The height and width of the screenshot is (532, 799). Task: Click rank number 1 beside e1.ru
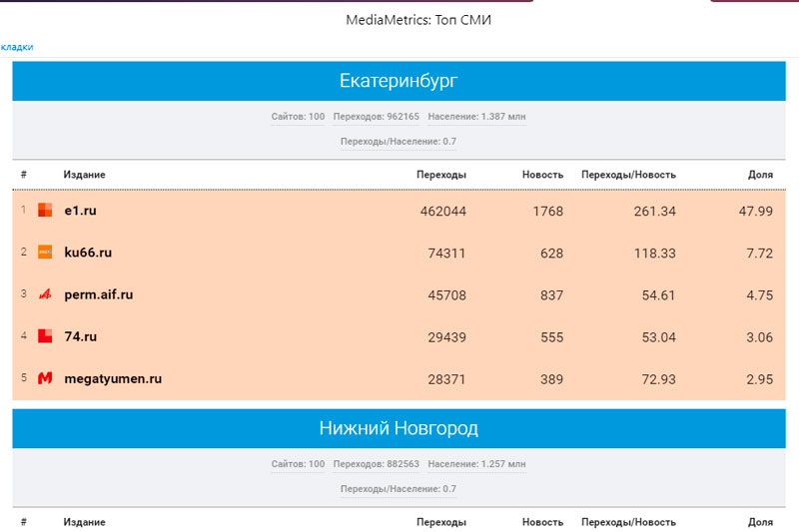(23, 210)
